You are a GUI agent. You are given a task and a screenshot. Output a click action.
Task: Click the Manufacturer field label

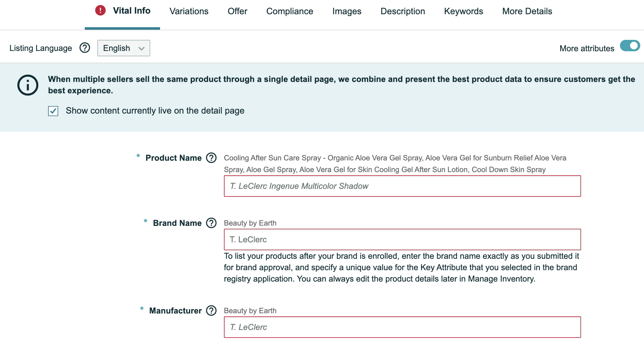pyautogui.click(x=175, y=311)
